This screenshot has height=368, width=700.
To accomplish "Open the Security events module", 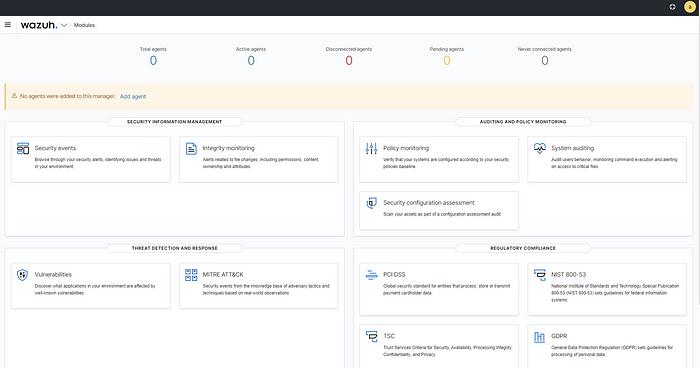I will (91, 159).
